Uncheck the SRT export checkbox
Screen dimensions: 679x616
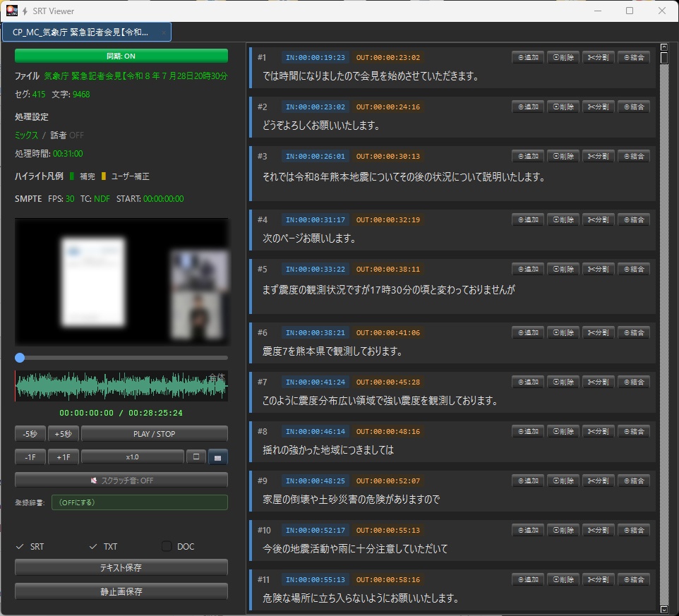20,546
